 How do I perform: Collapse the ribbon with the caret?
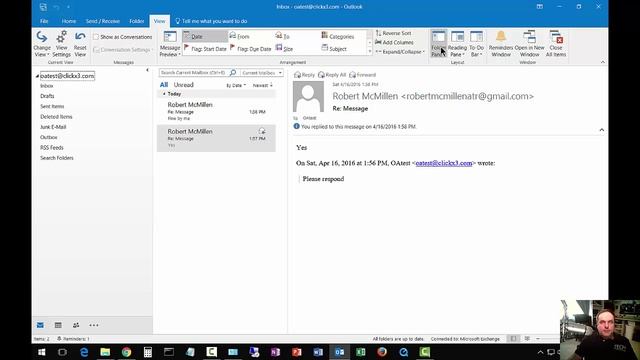(603, 62)
